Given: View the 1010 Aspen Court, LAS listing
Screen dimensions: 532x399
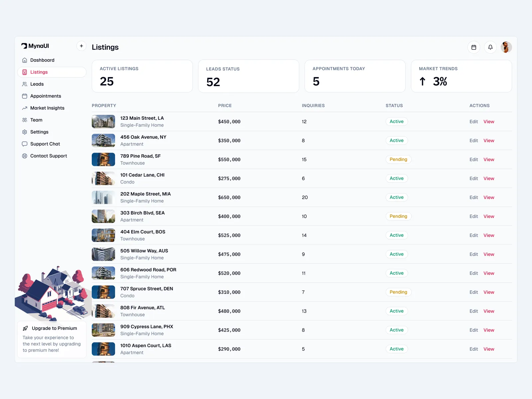Looking at the screenshot, I should click(489, 349).
